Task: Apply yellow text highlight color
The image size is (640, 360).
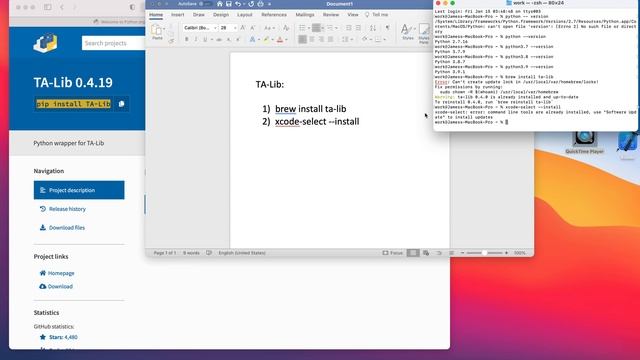Action: [x=266, y=40]
